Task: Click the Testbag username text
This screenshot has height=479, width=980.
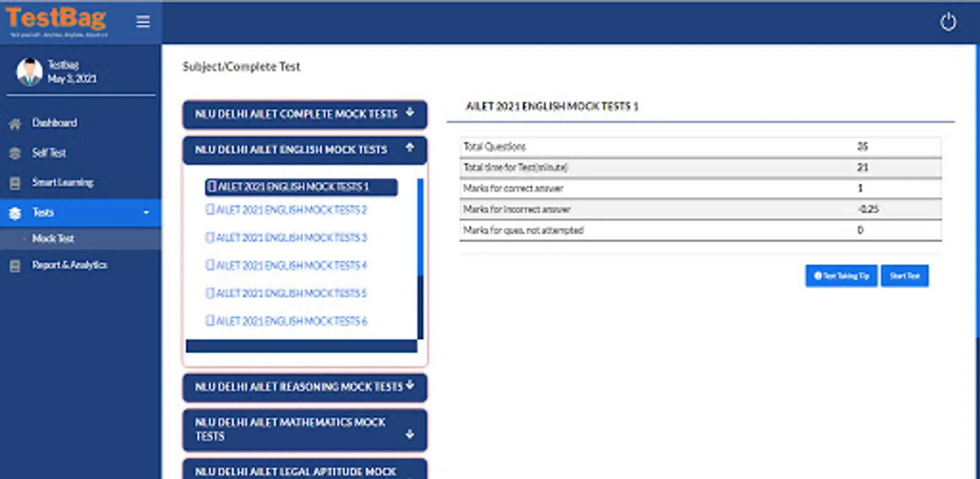Action: [x=63, y=65]
